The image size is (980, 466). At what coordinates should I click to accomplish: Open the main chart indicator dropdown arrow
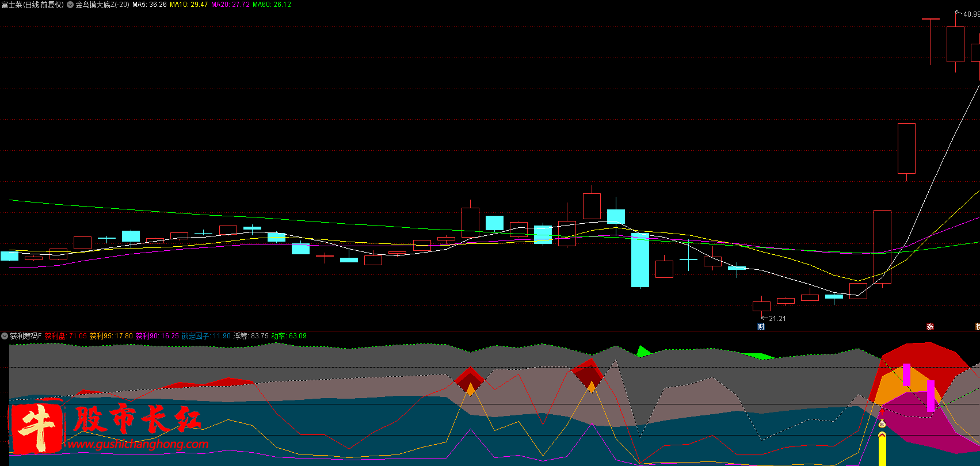click(70, 5)
